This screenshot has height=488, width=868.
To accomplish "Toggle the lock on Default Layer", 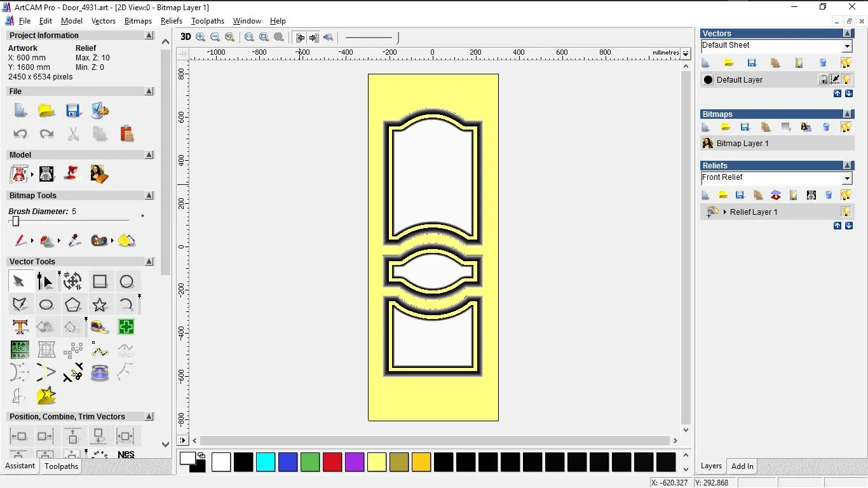I will point(824,79).
